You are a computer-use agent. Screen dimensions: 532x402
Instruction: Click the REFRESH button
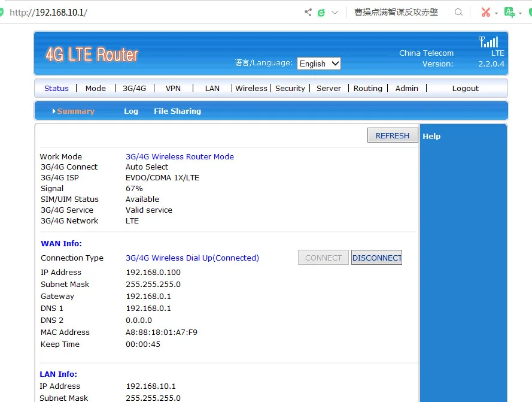[x=392, y=135]
